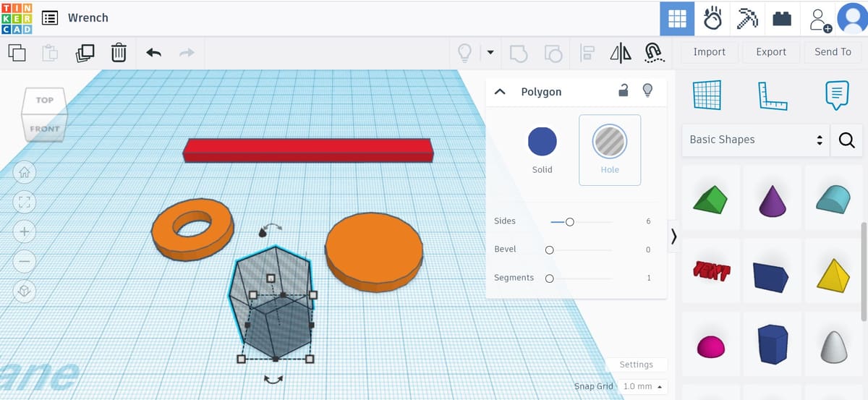
Task: Collapse the Polygon inspector panel
Action: pyautogui.click(x=499, y=92)
